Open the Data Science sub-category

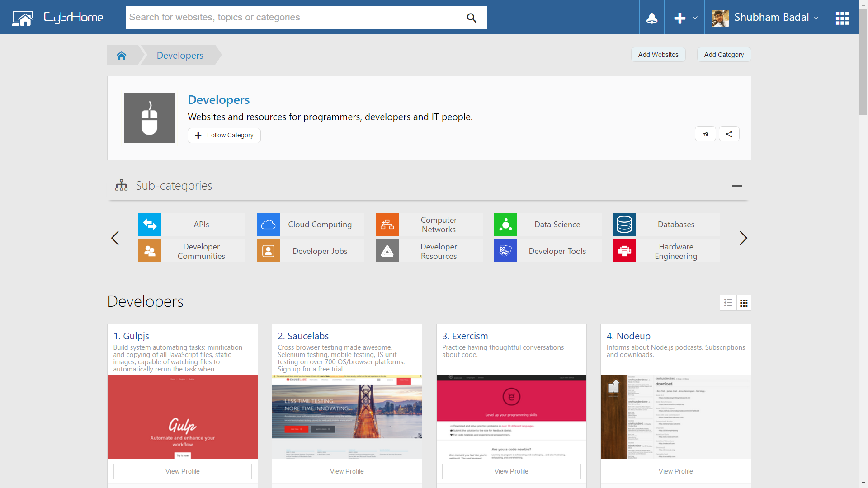click(557, 225)
